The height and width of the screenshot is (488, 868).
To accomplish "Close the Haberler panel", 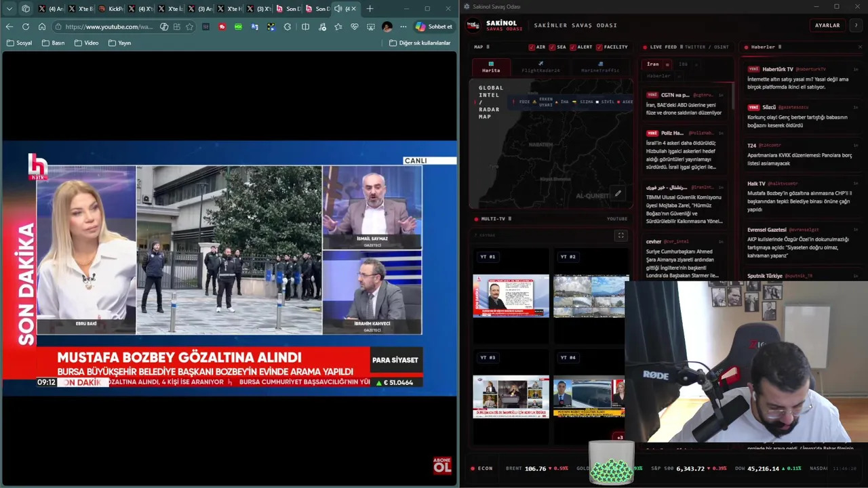I will (860, 47).
